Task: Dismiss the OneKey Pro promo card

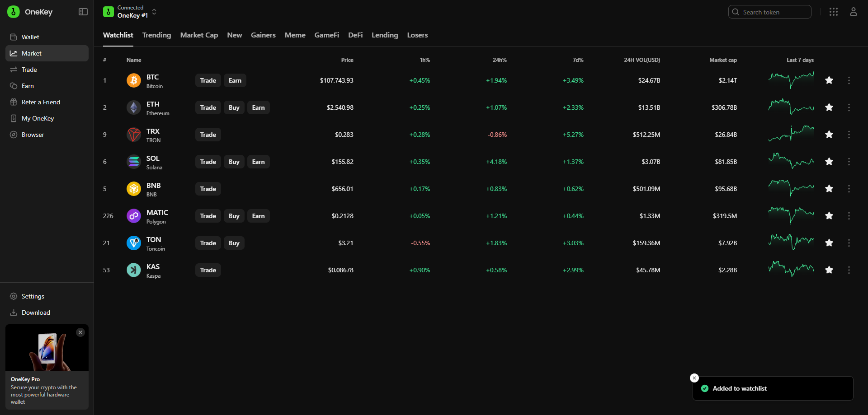Action: (80, 332)
